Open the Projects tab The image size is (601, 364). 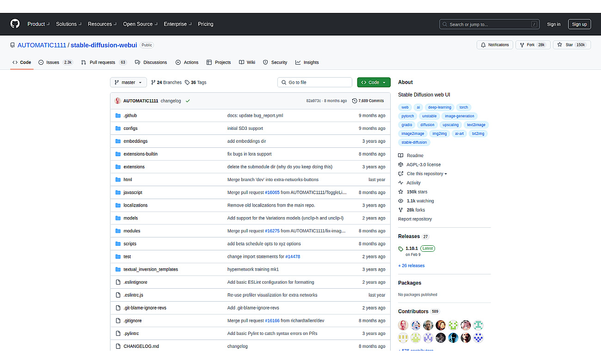pos(219,62)
